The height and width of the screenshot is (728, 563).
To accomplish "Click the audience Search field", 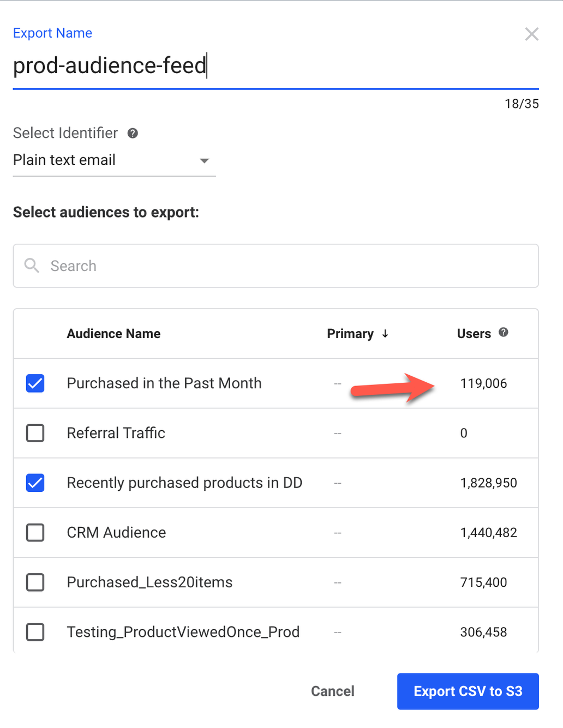I will pyautogui.click(x=275, y=266).
